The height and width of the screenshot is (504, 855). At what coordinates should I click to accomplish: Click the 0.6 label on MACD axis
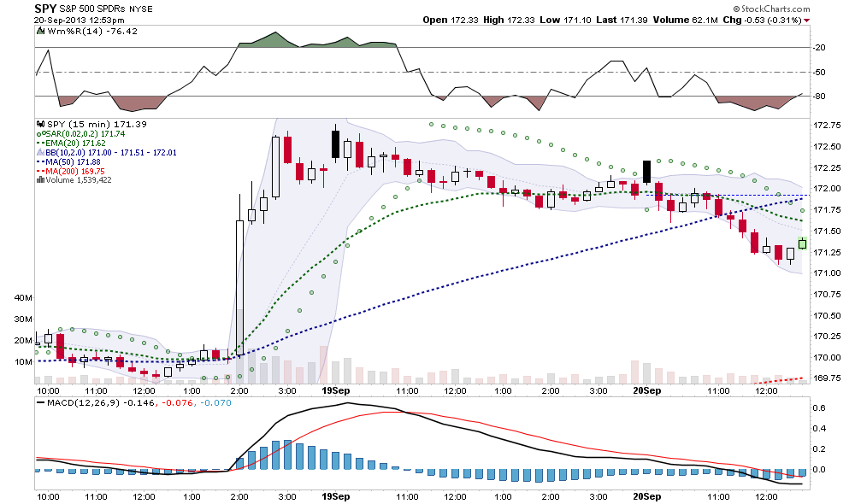pos(820,408)
